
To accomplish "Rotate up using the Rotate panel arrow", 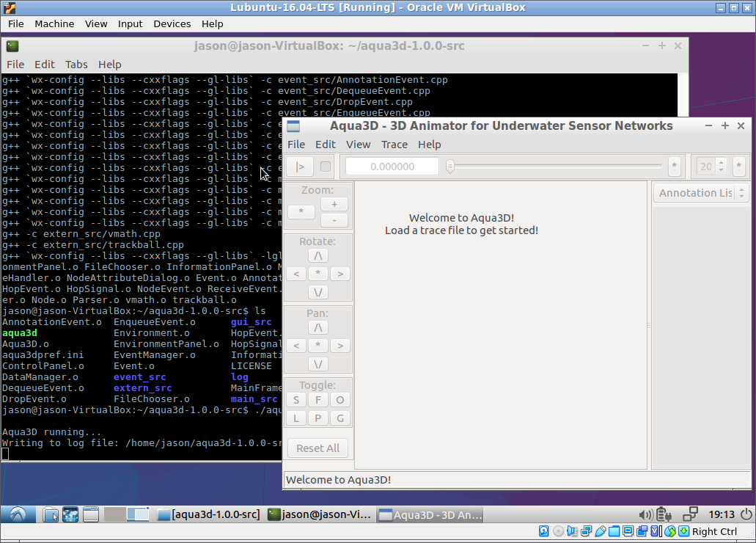I will pyautogui.click(x=318, y=256).
